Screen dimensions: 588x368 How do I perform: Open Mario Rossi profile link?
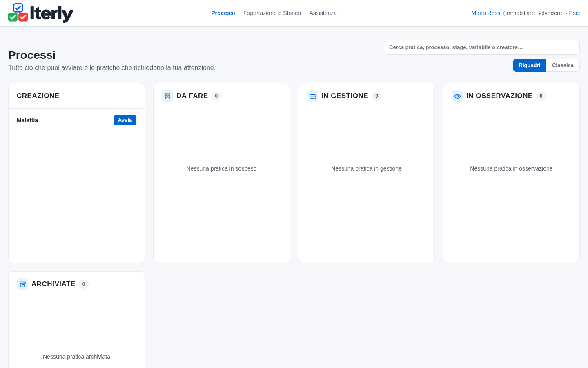click(x=486, y=13)
